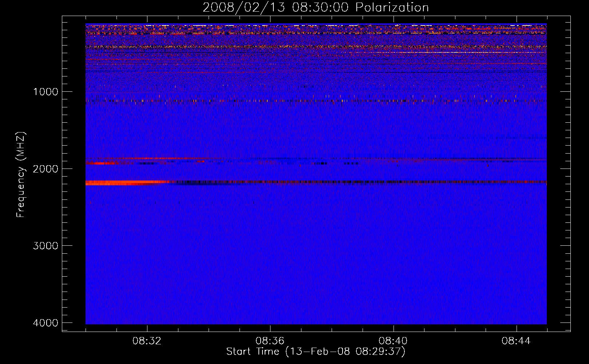Click the 'Frequency (MHZ)' axis label
589x364 pixels.
click(x=21, y=175)
